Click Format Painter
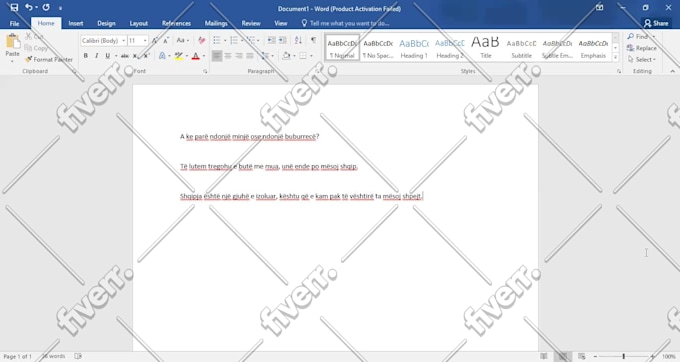Viewport: 680px width, 362px height. tap(49, 59)
